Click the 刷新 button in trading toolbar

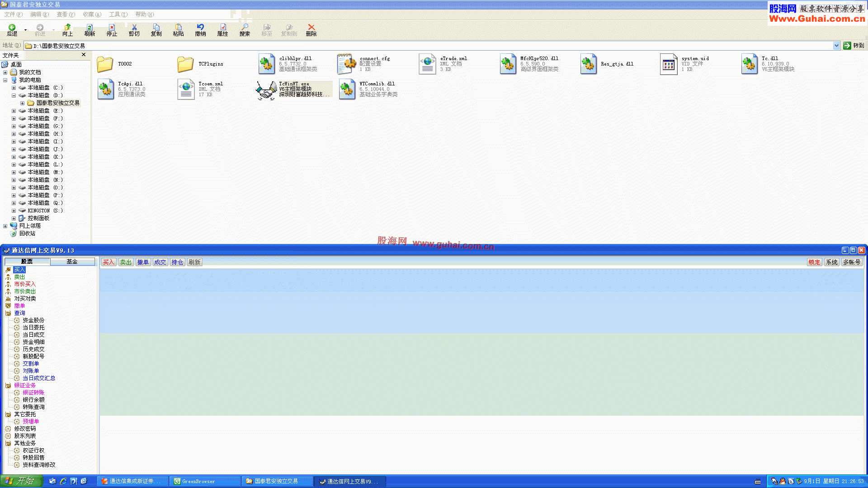(194, 262)
